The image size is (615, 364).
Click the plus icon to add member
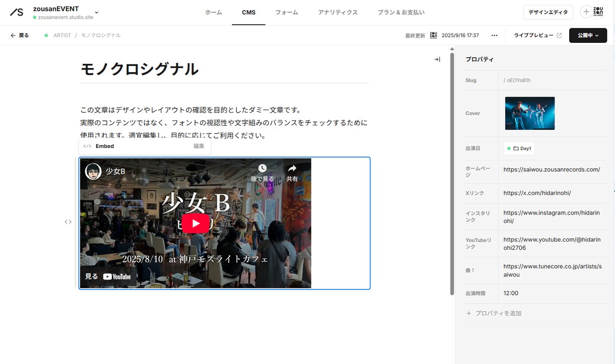[x=586, y=12]
